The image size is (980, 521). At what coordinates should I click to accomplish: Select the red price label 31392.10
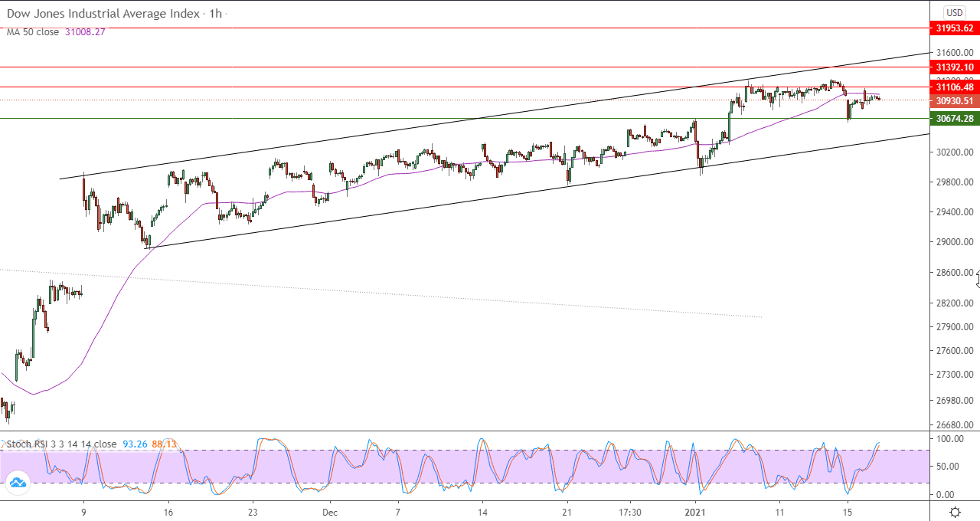pyautogui.click(x=954, y=67)
